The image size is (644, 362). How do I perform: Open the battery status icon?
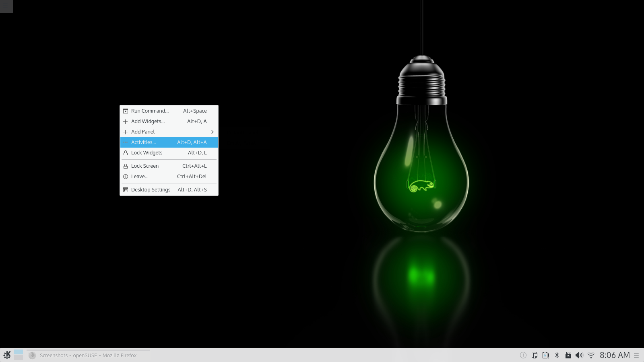[x=545, y=355]
